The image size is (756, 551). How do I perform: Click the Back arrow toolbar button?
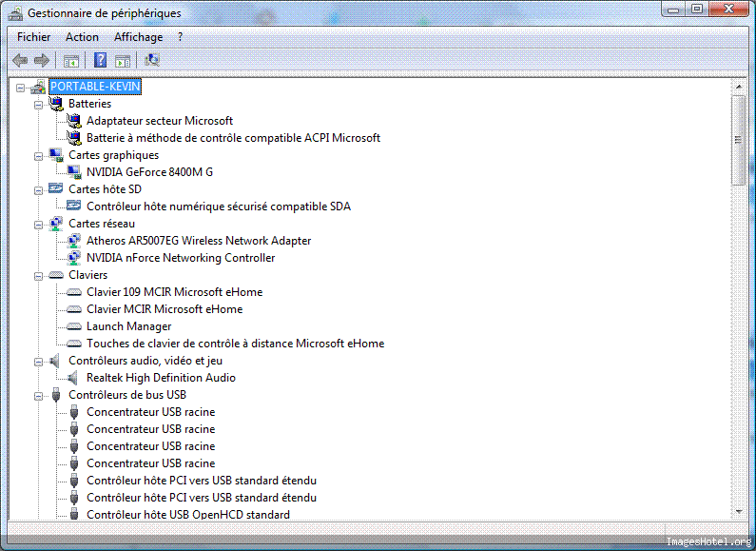coord(20,60)
